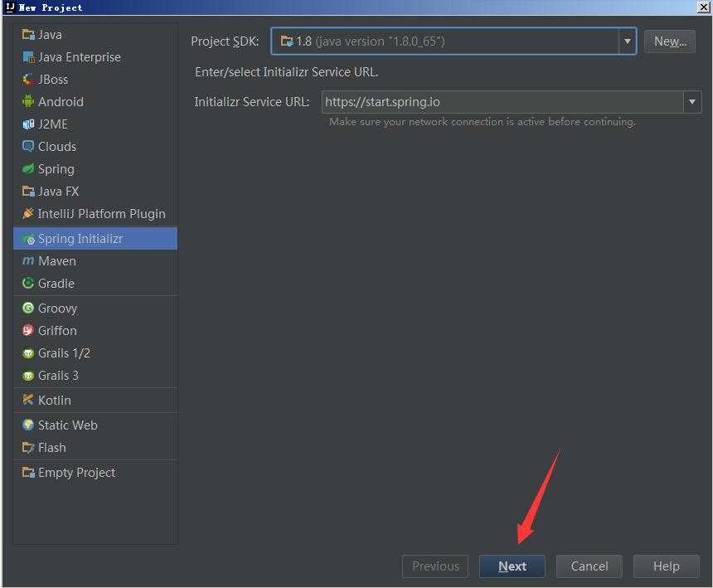
Task: Select the Maven project type label
Action: tap(57, 260)
